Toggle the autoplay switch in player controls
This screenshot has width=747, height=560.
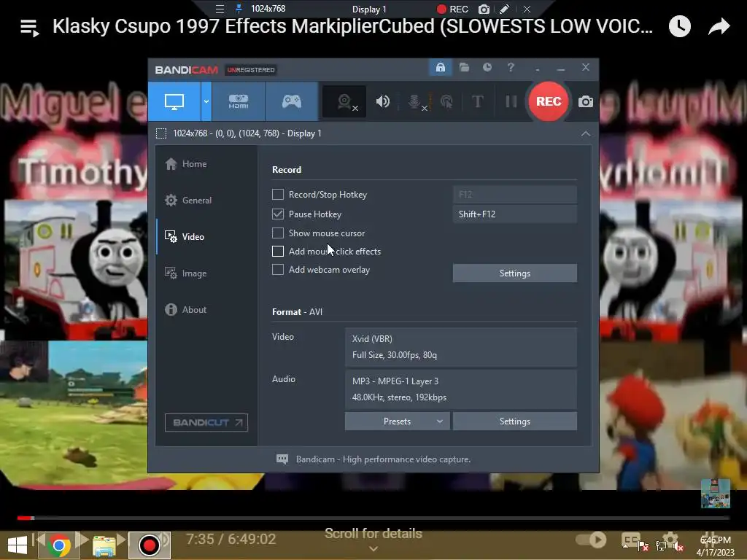pos(591,540)
